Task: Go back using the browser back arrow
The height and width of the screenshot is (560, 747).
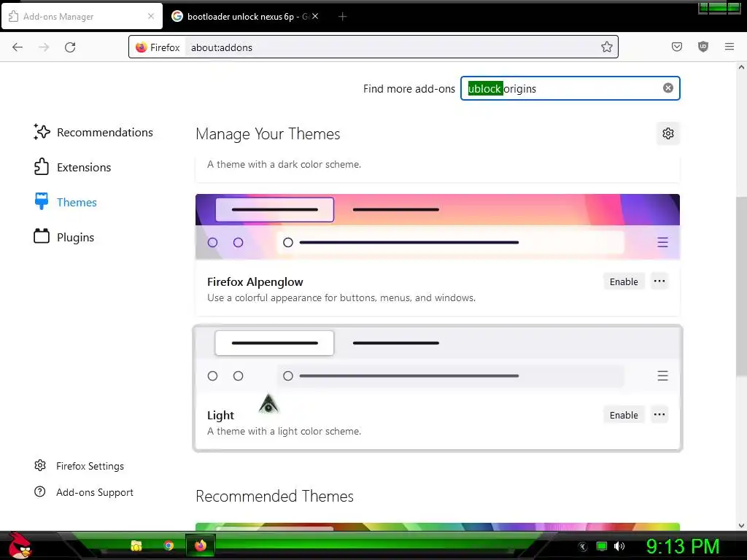Action: click(18, 47)
